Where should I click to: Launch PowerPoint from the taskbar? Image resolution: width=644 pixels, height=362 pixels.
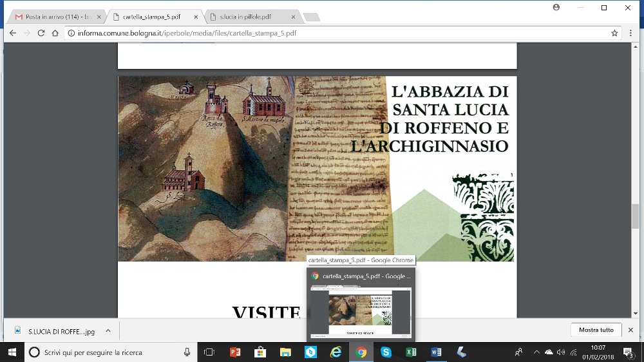click(235, 352)
